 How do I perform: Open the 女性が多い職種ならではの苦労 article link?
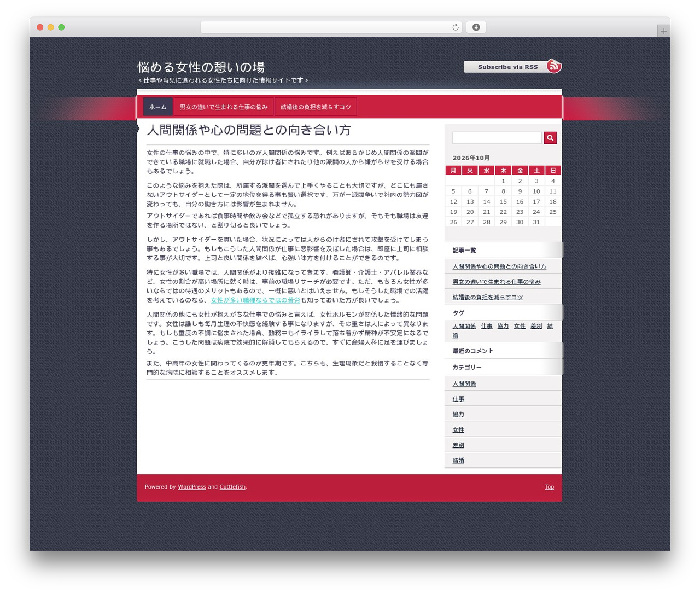pyautogui.click(x=255, y=300)
